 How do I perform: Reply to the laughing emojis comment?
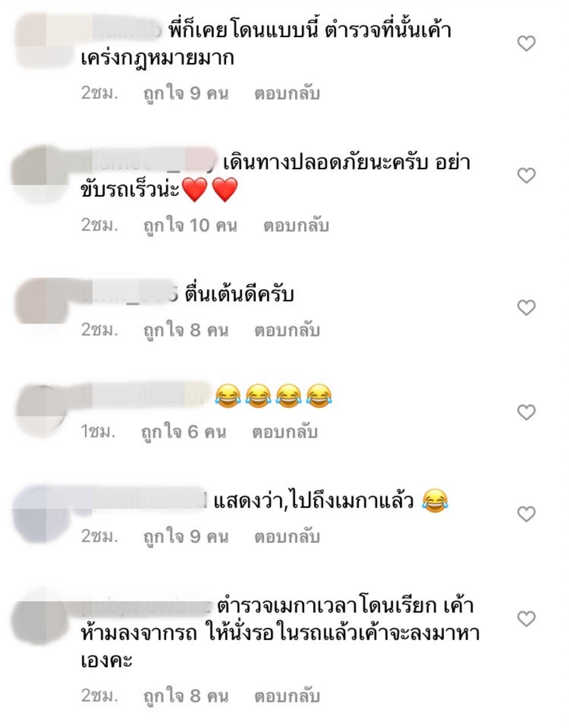[x=285, y=432]
